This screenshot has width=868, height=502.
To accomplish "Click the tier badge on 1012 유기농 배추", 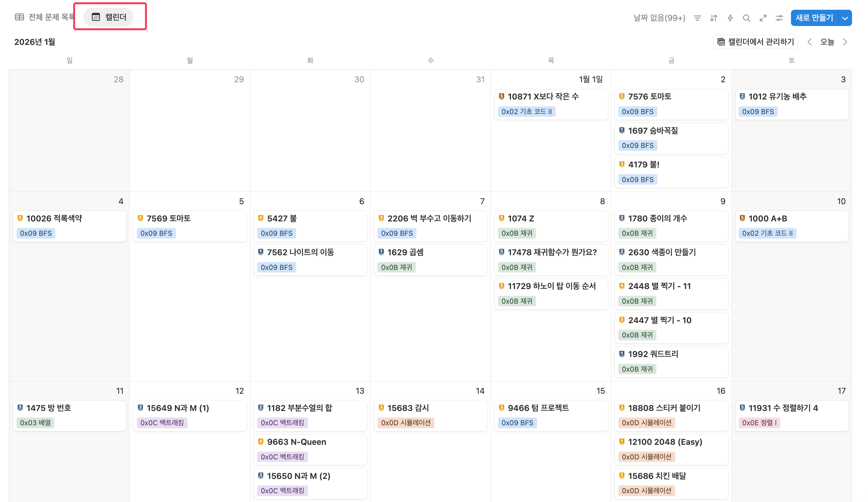I will click(x=742, y=97).
